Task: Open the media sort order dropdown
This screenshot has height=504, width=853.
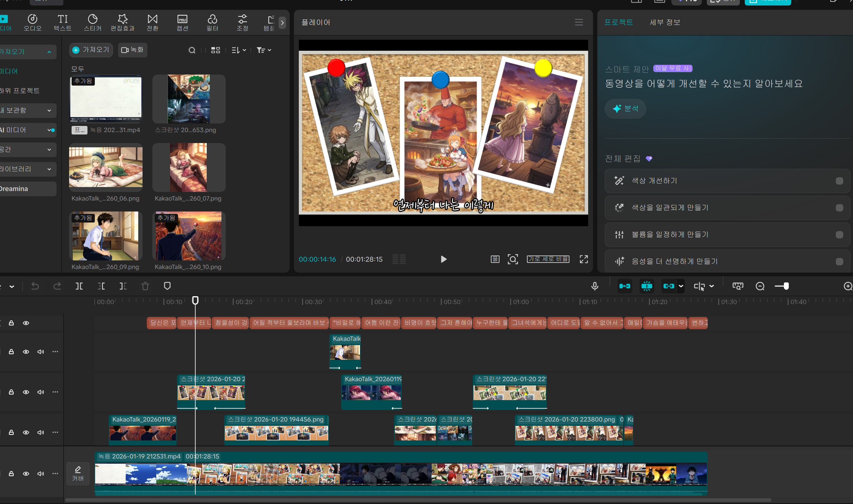Action: point(239,50)
